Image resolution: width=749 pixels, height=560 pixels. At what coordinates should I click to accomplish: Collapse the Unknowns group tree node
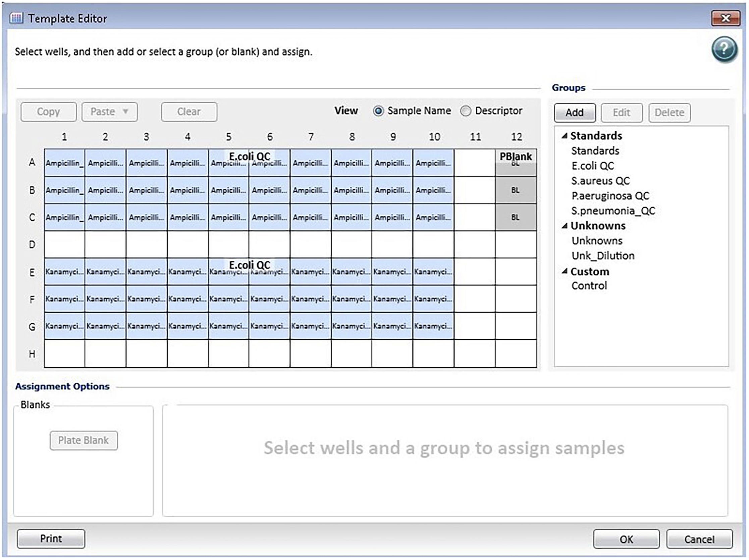(x=564, y=226)
